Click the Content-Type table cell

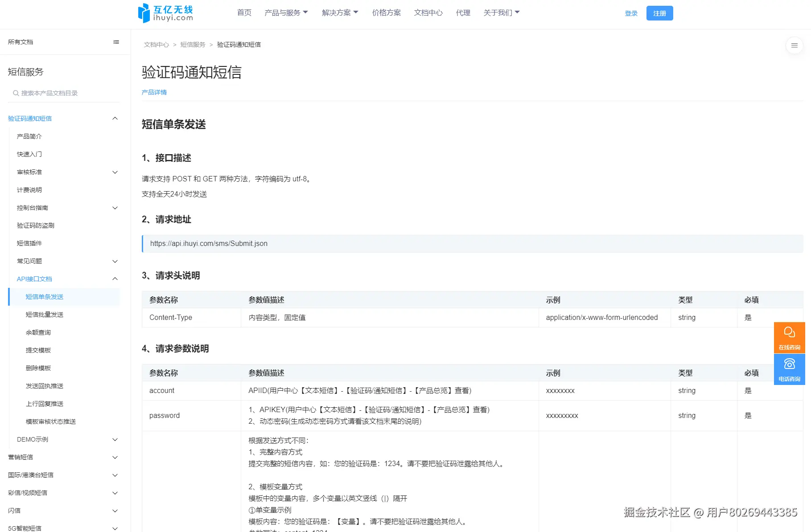click(x=191, y=318)
